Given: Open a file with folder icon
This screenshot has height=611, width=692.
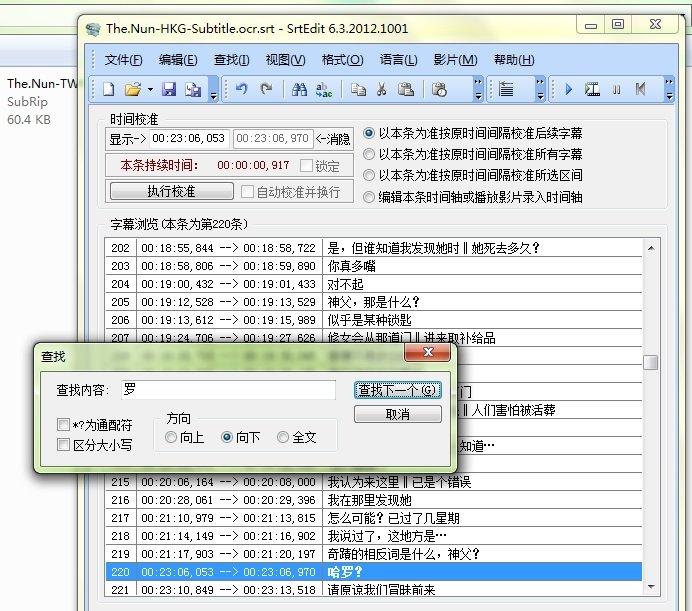Looking at the screenshot, I should click(133, 90).
